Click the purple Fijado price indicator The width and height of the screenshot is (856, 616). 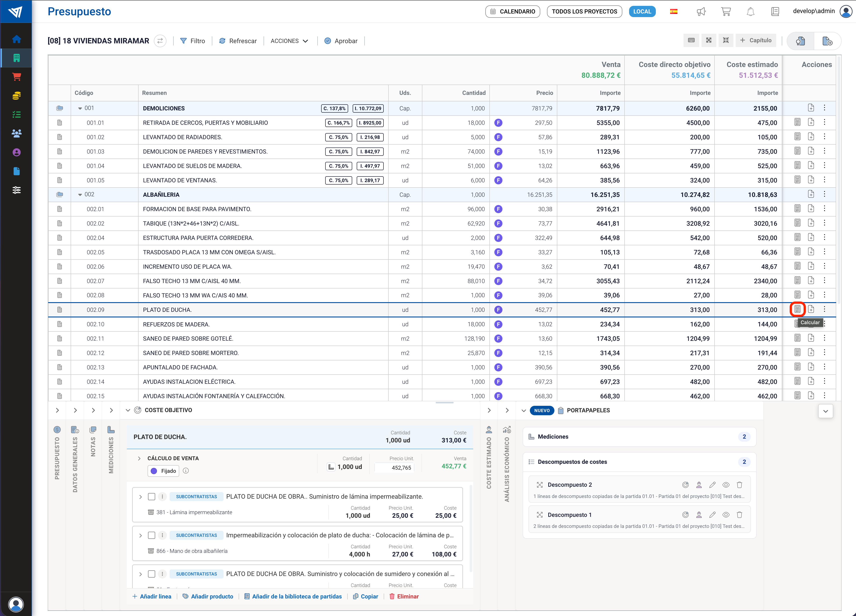click(x=164, y=471)
